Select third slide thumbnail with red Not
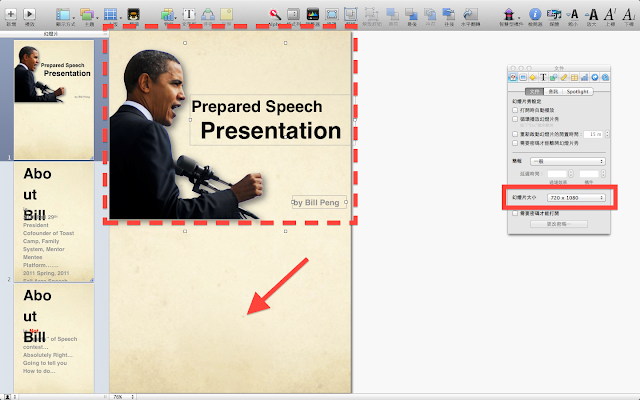The height and width of the screenshot is (400, 640). 54,338
